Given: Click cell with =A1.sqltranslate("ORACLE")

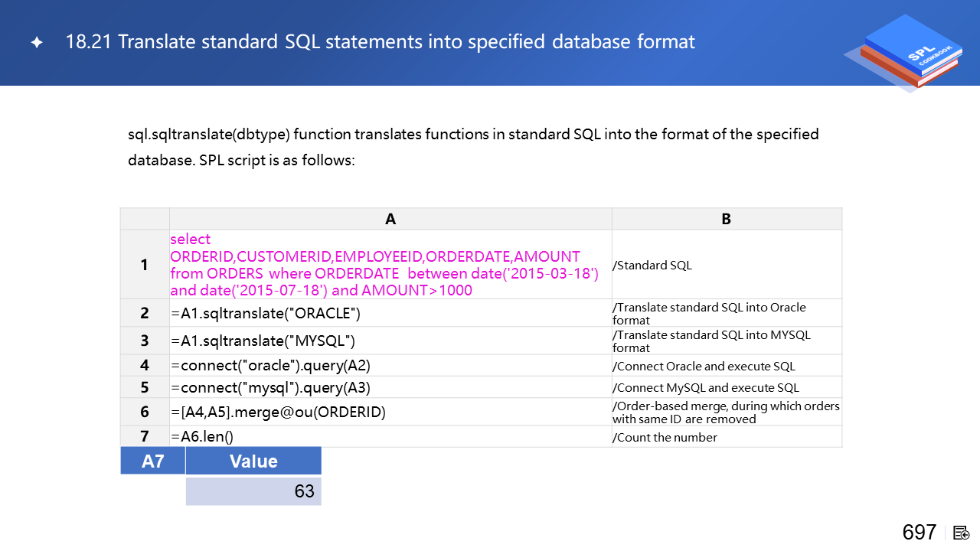Looking at the screenshot, I should [265, 314].
